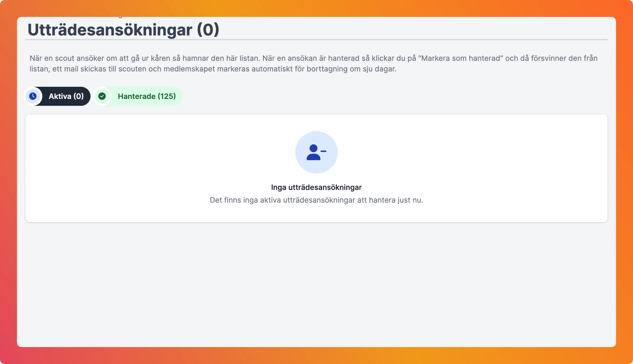Click the Utträdesansökningar (0) page heading
This screenshot has width=633, height=364.
point(123,30)
